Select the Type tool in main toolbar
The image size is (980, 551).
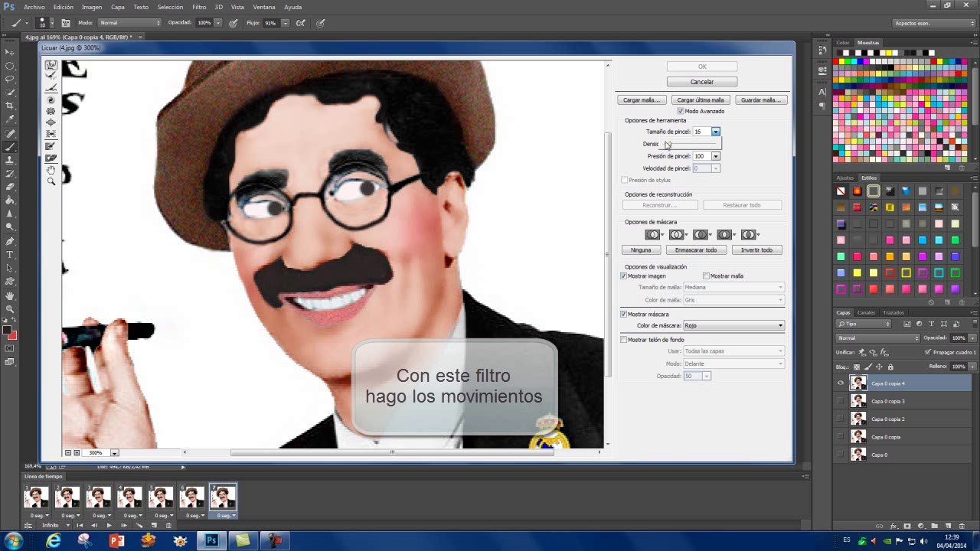10,254
